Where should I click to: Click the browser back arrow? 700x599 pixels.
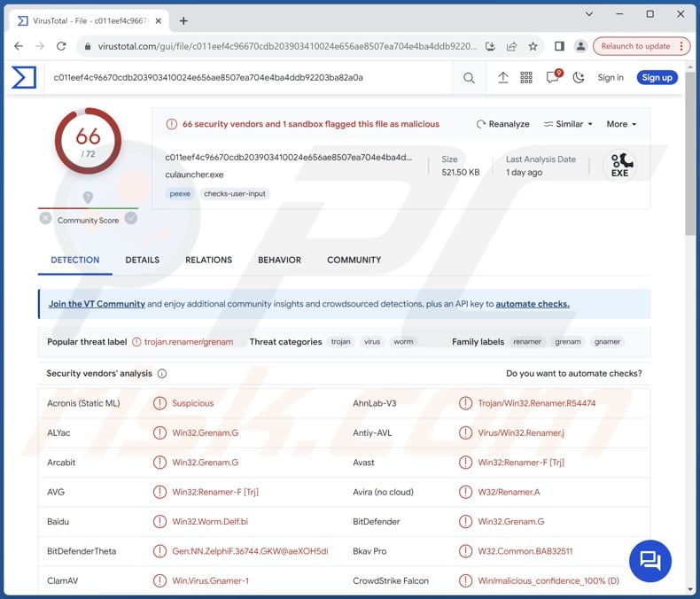coord(19,46)
